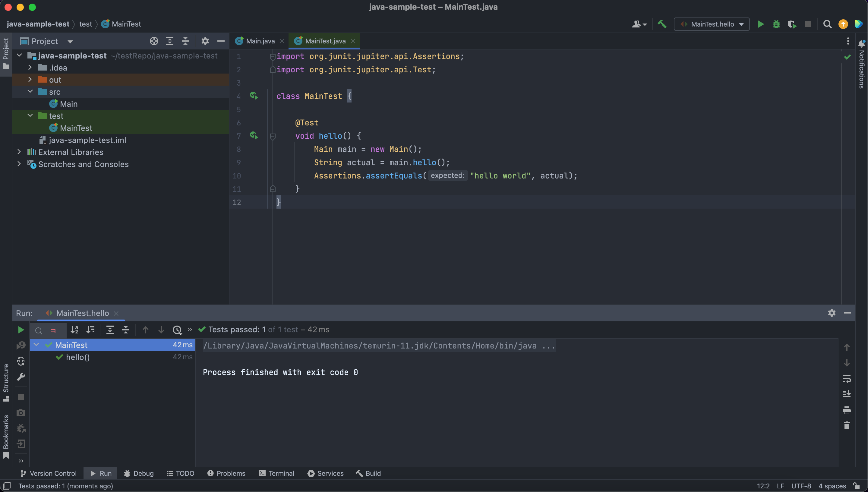
Task: Click the Build project hammer icon
Action: coord(662,24)
